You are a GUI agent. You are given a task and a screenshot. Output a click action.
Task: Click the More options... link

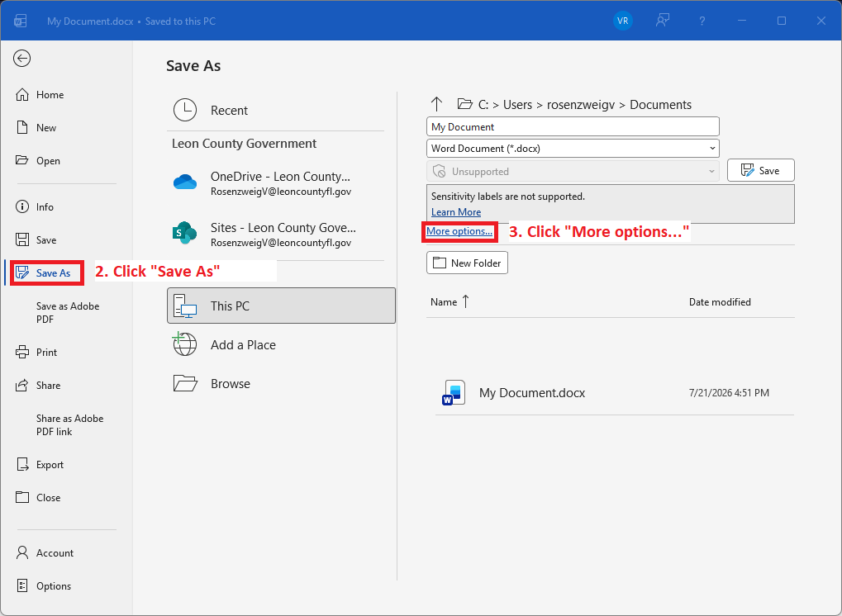[459, 231]
